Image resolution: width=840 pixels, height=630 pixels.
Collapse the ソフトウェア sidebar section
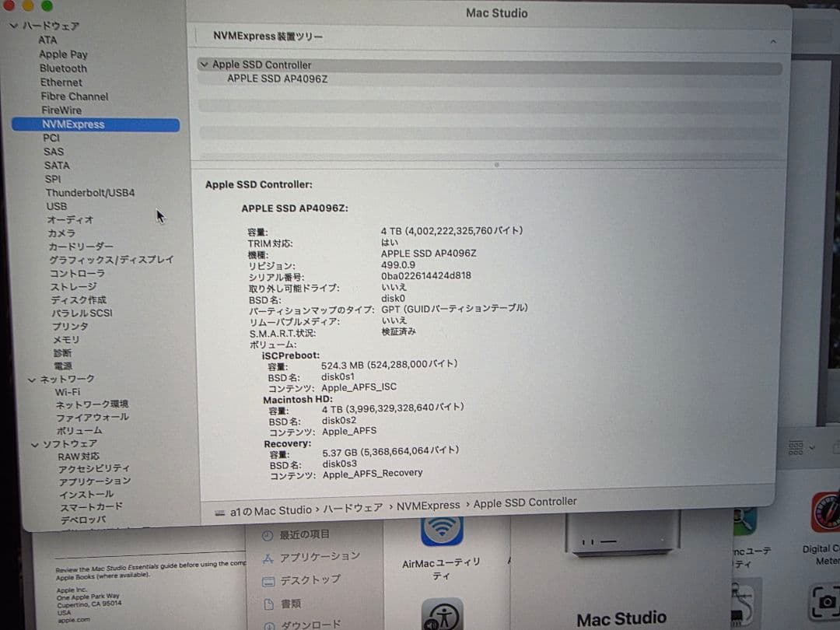(33, 443)
